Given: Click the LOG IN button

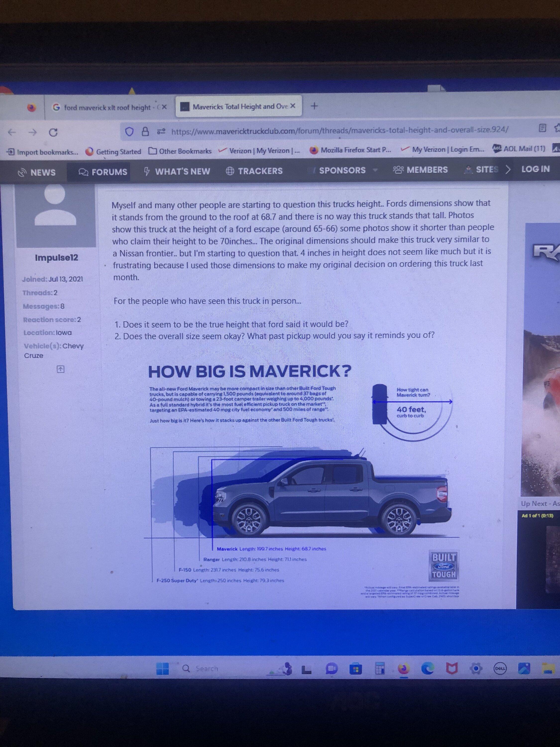Looking at the screenshot, I should point(535,169).
